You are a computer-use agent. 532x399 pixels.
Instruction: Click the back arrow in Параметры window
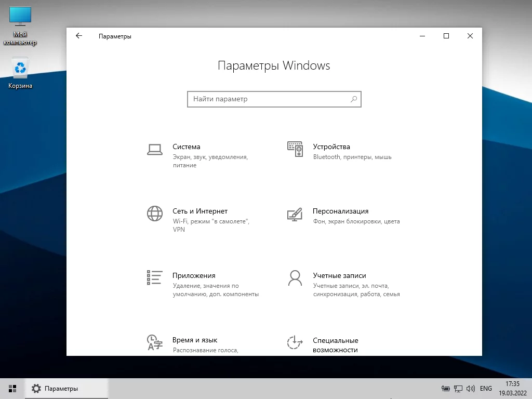pos(79,36)
